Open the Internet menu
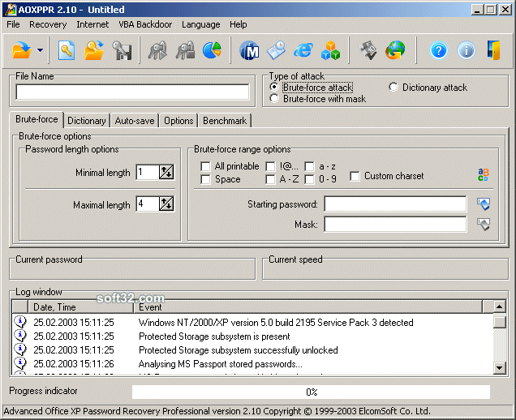516x420 pixels. [92, 24]
